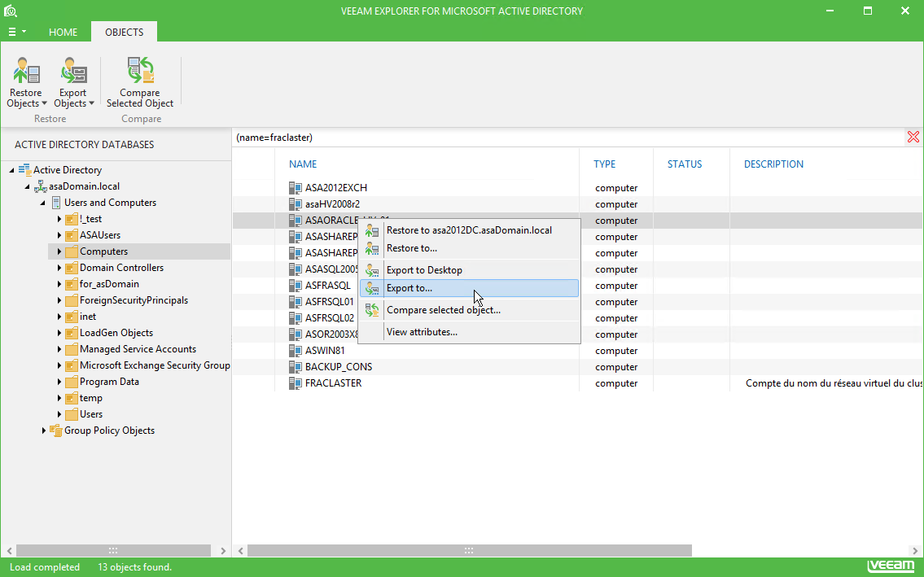924x577 pixels.
Task: Click the Compare selected object menu icon
Action: click(x=372, y=310)
